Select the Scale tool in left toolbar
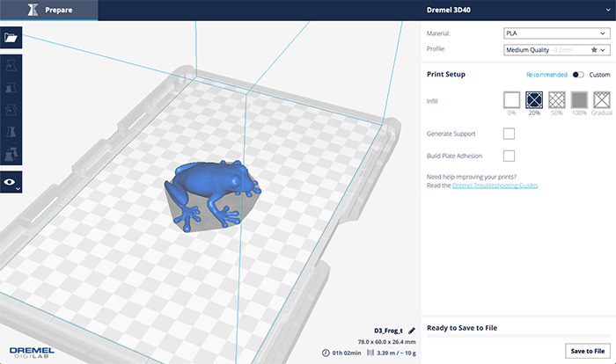This screenshot has width=616, height=364. pyautogui.click(x=11, y=88)
